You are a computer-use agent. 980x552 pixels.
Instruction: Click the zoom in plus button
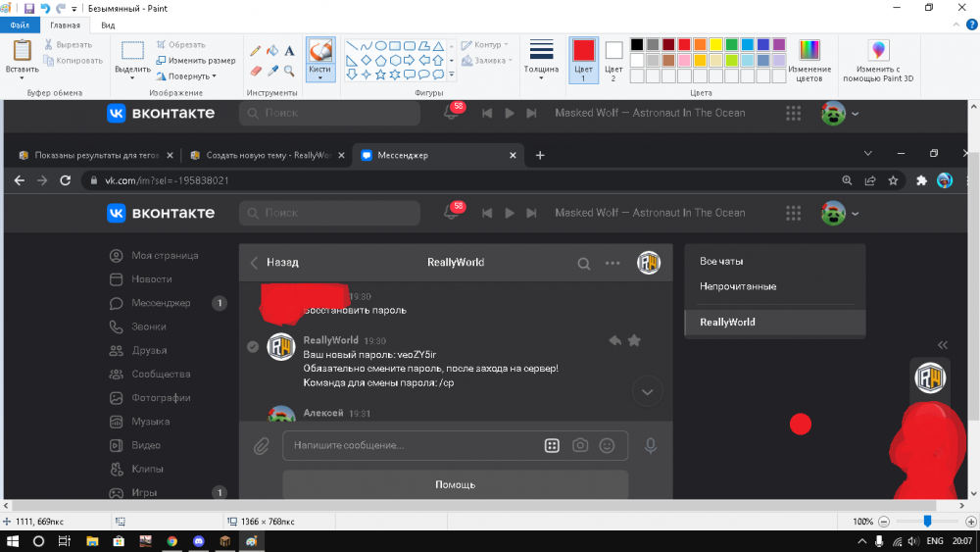970,522
